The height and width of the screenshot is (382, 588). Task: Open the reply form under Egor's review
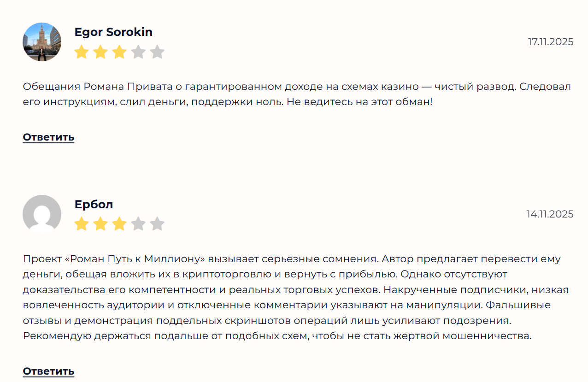click(x=48, y=137)
